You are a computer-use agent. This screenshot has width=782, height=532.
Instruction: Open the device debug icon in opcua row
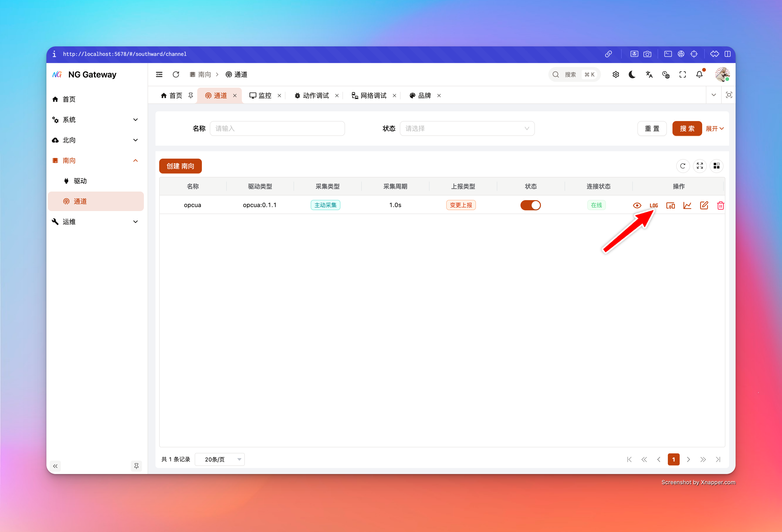(x=670, y=205)
